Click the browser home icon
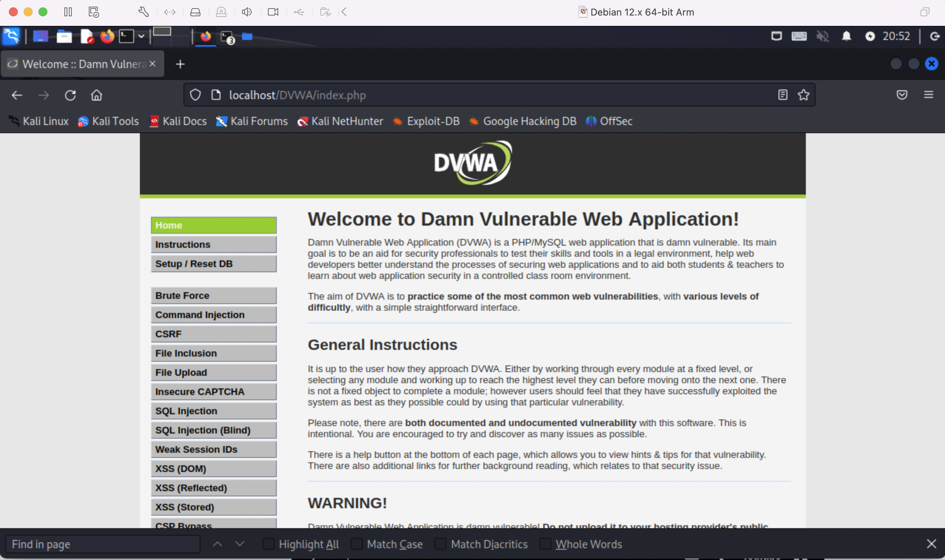Viewport: 945px width, 560px height. pos(97,95)
